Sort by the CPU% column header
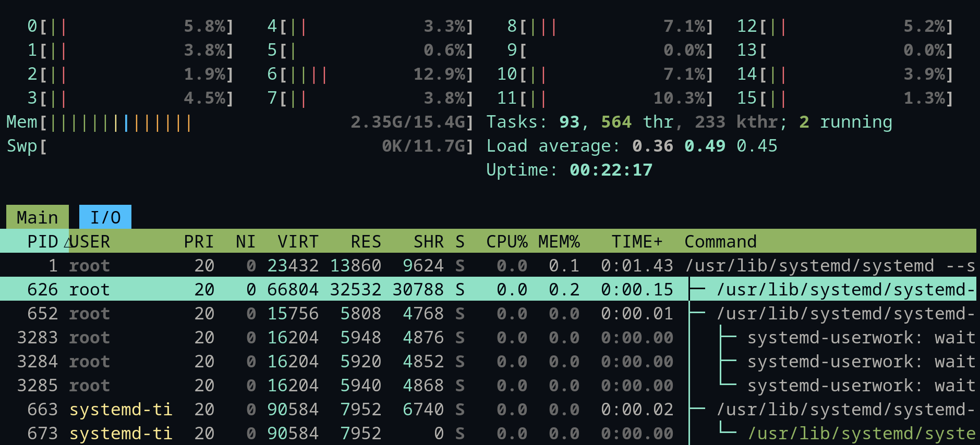Screen dimensions: 980x445 [506, 241]
